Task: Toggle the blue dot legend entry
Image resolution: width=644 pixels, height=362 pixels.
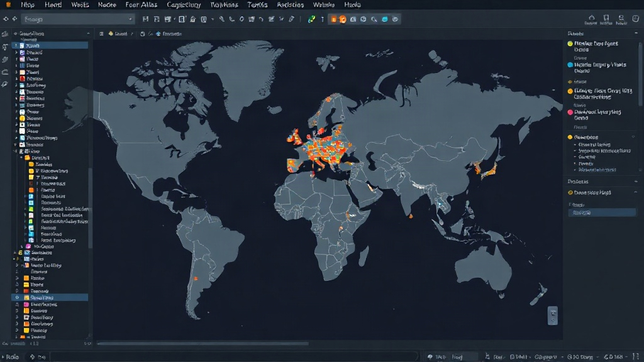Action: (x=570, y=65)
